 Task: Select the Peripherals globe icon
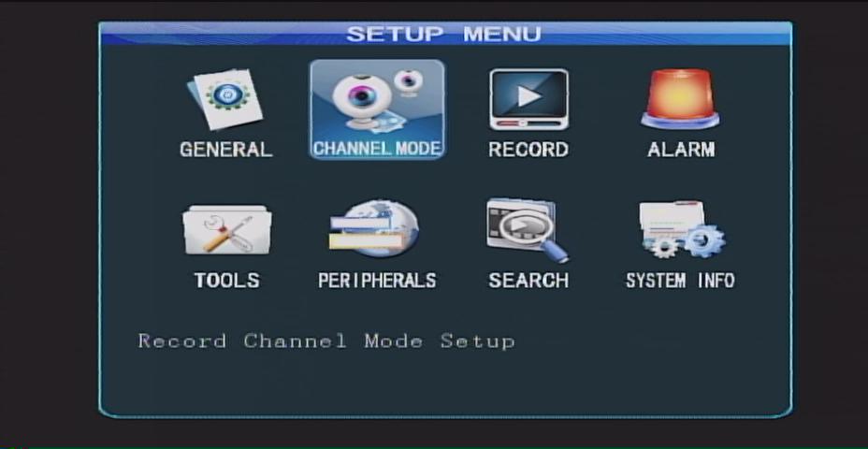[375, 230]
